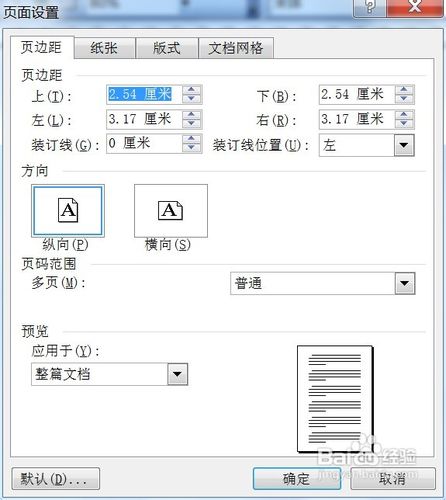The width and height of the screenshot is (446, 500).
Task: Click the top margin 上 input field
Action: coord(144,95)
